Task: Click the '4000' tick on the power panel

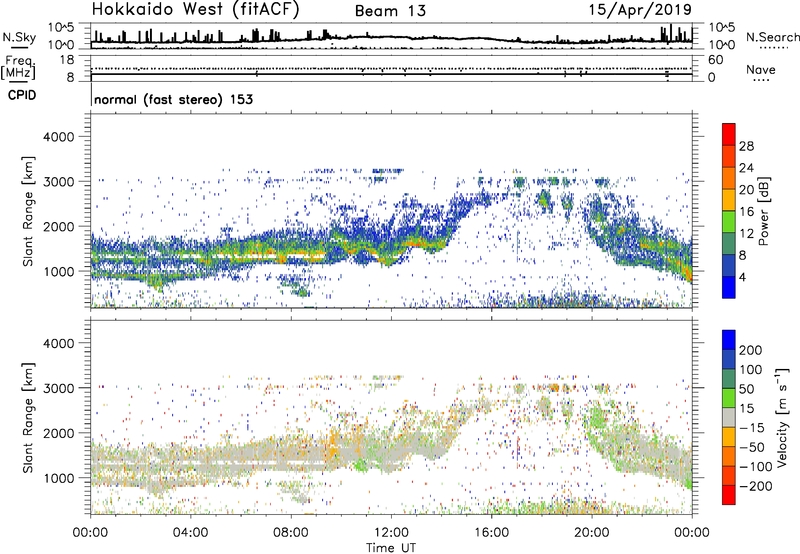Action: coord(58,137)
